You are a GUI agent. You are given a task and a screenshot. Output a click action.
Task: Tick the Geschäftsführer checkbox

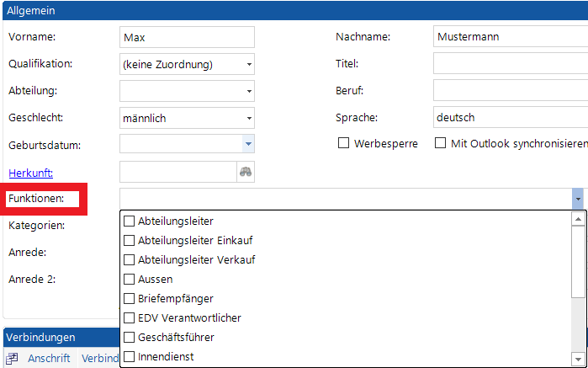coord(130,337)
